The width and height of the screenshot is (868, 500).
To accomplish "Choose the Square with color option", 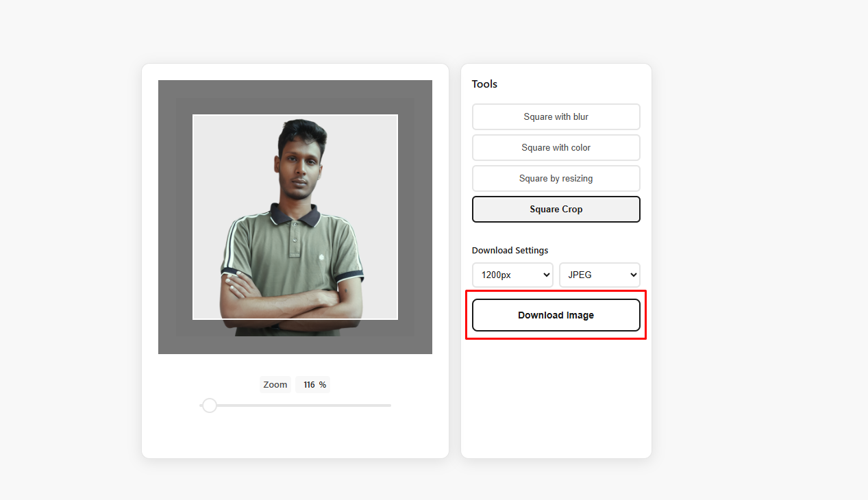I will [x=556, y=147].
